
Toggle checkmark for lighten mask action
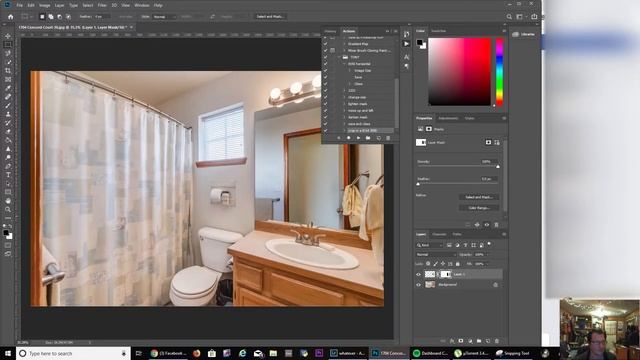tap(325, 104)
